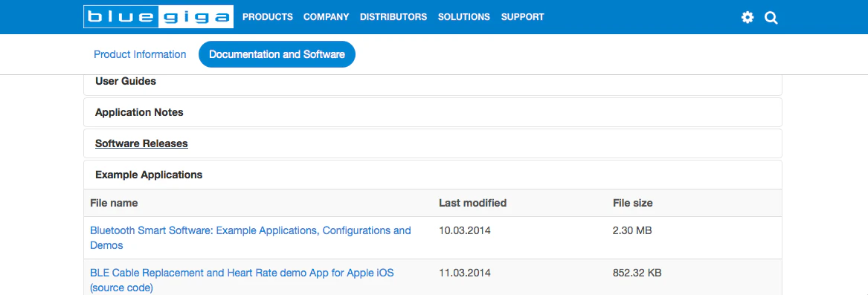
Task: Open the DISTRIBUTORS menu
Action: [x=393, y=17]
